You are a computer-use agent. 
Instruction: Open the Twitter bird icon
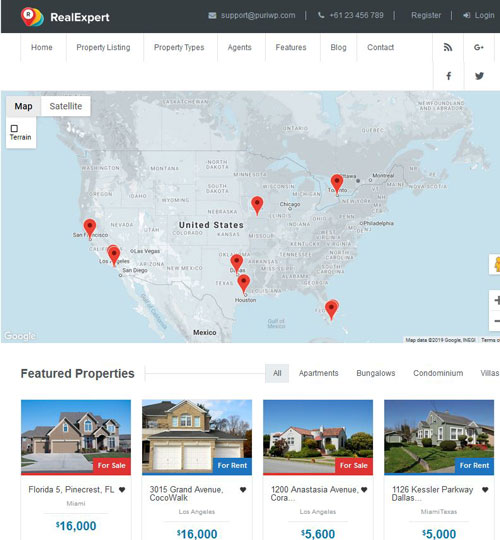coord(479,76)
